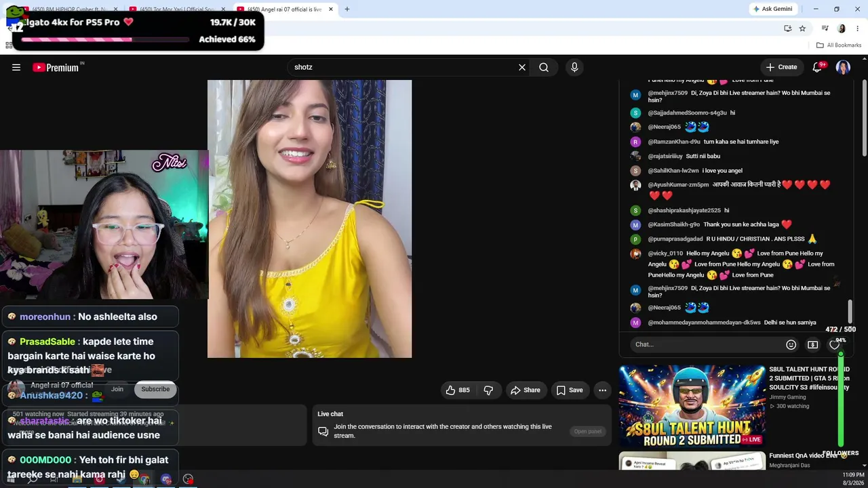
Task: Start voice search with the microphone
Action: (574, 67)
